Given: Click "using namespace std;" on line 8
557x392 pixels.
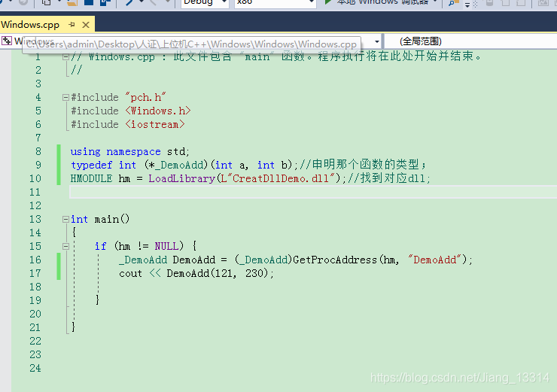Looking at the screenshot, I should click(x=130, y=152).
